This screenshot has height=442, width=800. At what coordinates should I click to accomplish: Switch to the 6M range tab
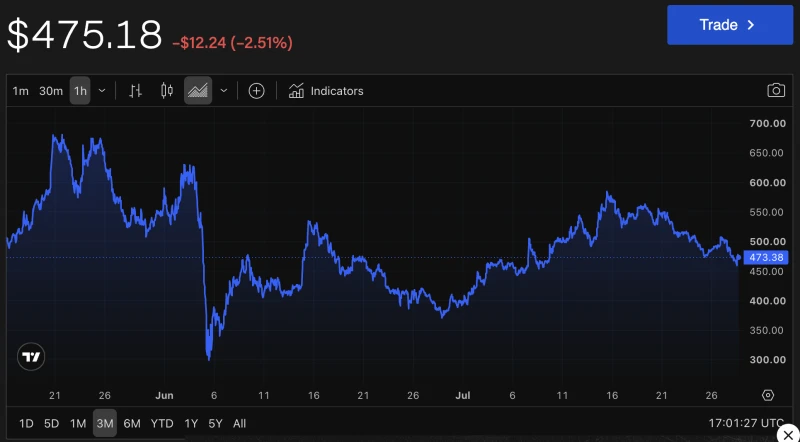(132, 423)
